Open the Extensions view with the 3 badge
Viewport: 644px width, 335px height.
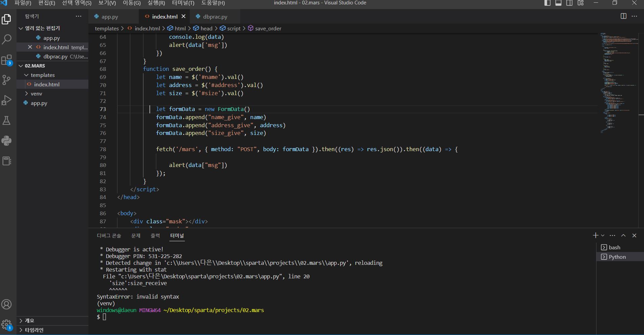click(x=6, y=60)
